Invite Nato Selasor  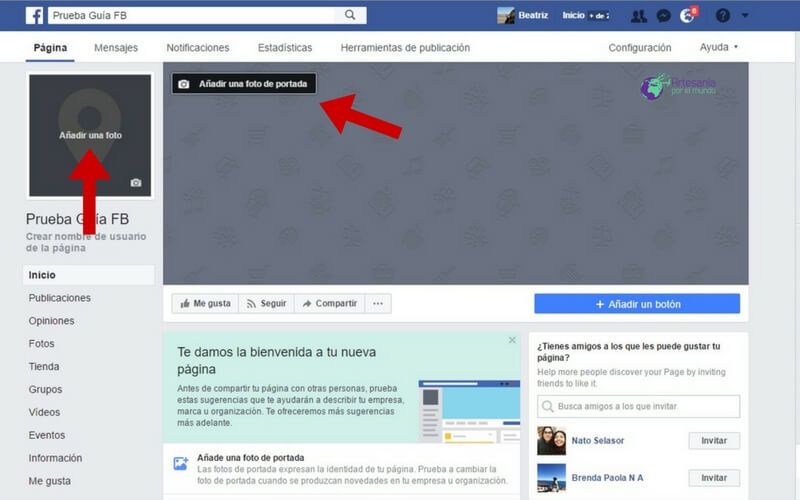(x=714, y=441)
